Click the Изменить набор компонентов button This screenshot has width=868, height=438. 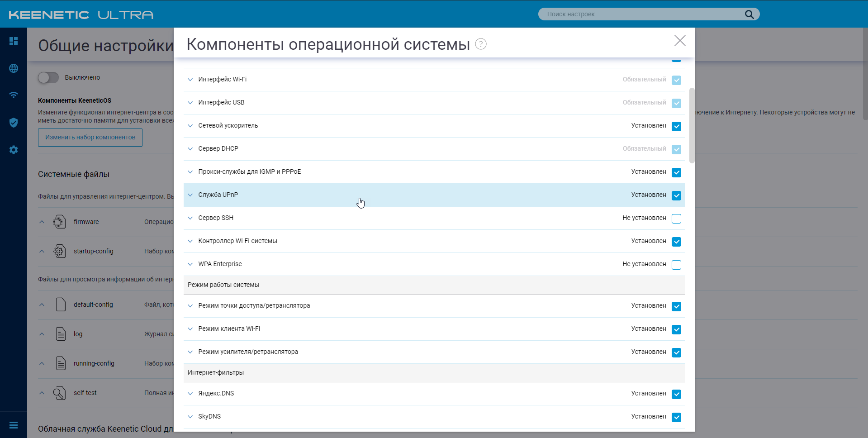tap(90, 138)
